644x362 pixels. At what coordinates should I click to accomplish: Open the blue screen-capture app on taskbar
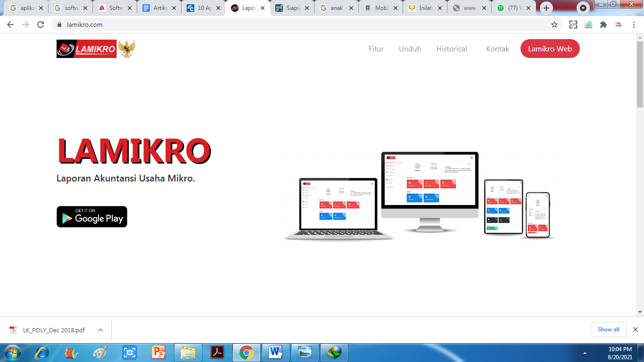[x=129, y=352]
